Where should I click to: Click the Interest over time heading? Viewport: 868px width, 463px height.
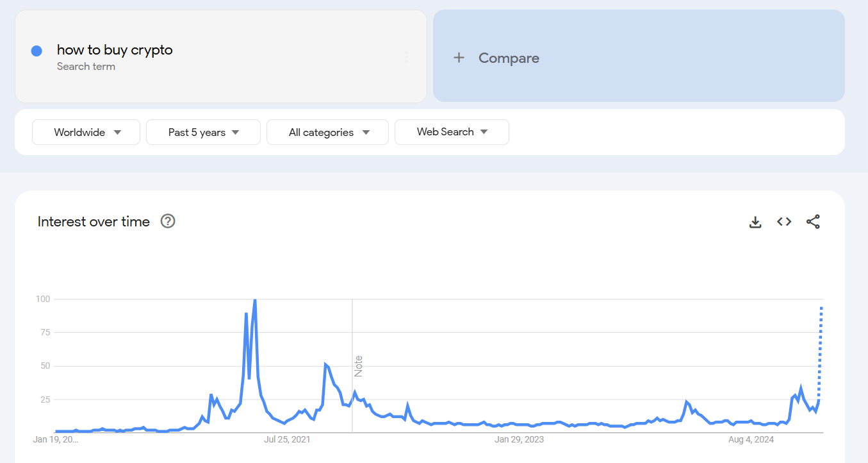94,222
